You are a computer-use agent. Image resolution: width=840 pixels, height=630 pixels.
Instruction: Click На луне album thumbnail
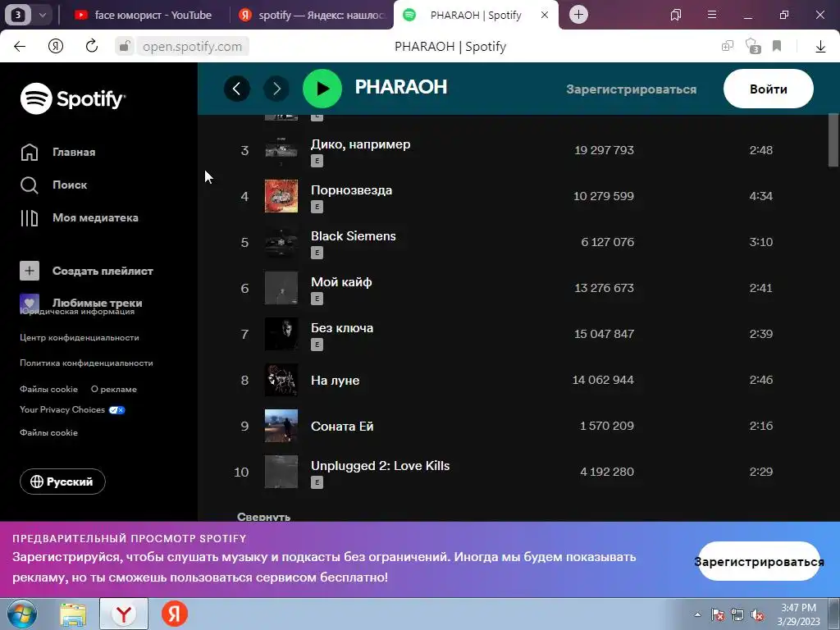[281, 380]
